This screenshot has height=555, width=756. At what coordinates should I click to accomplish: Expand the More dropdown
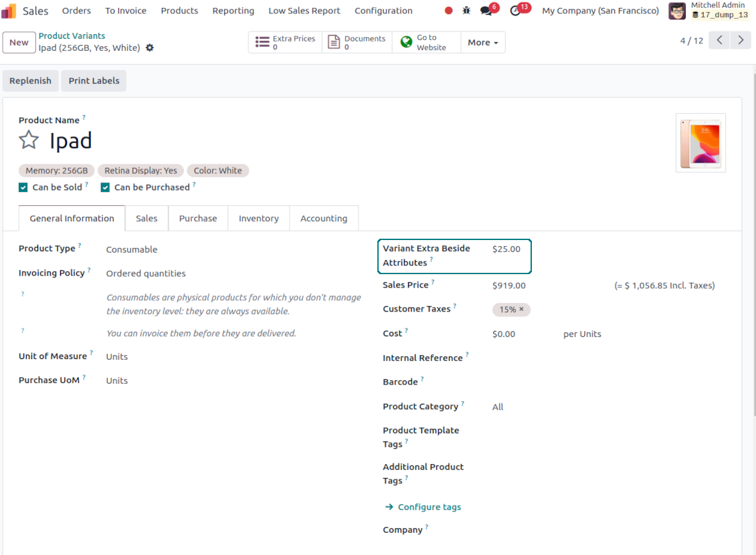(x=482, y=42)
